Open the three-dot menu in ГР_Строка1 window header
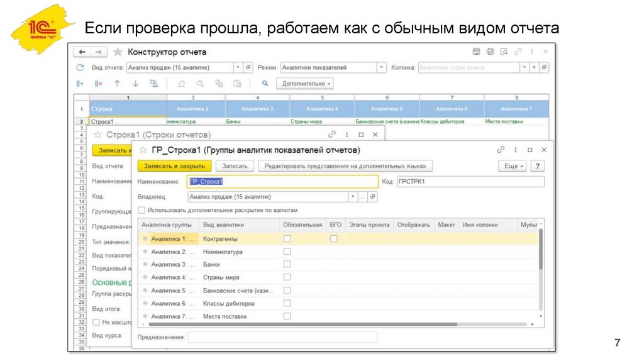644x361 pixels. 516,150
